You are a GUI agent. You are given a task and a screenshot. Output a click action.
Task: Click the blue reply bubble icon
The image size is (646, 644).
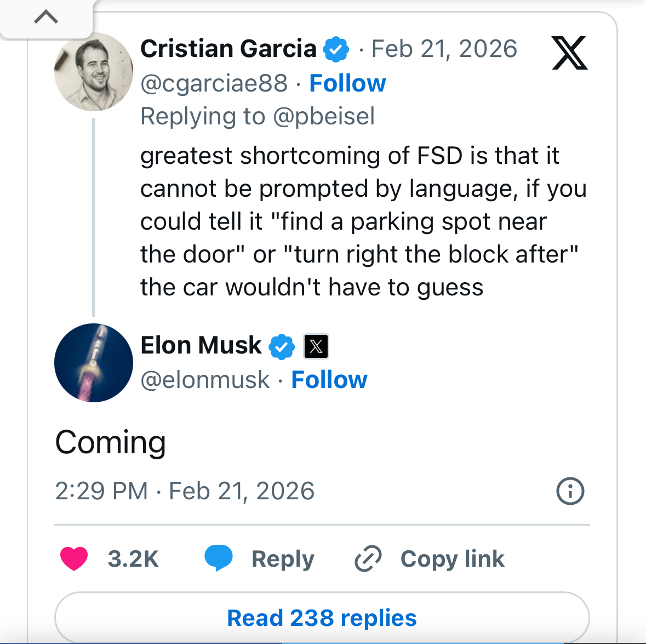tap(218, 558)
